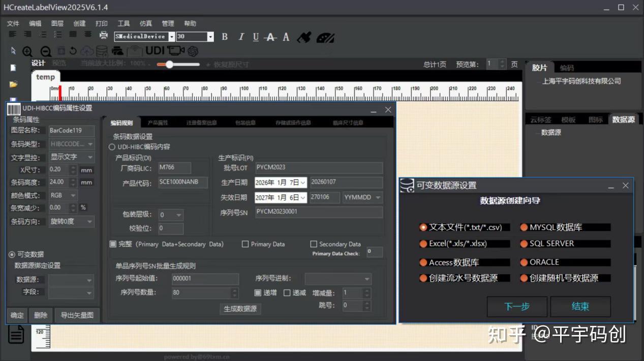This screenshot has height=361, width=644.
Task: Select SQL SERVER data source option
Action: [524, 244]
